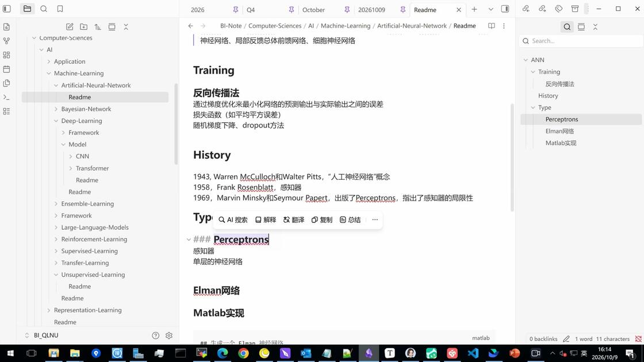644x362 pixels.
Task: Collapse the Unsupervised-Learning folder
Action: [56, 275]
